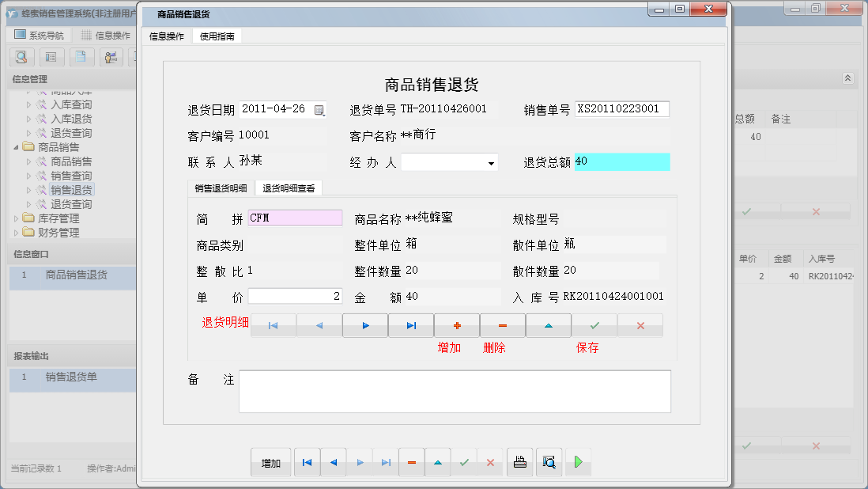The height and width of the screenshot is (489, 868).
Task: Open print preview icon
Action: tap(549, 462)
